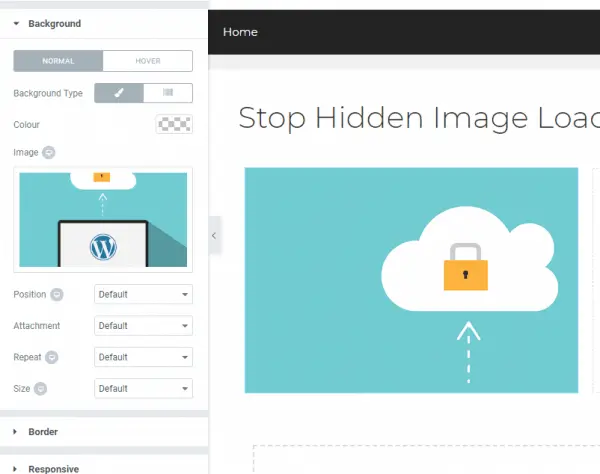This screenshot has width=600, height=474.
Task: Click the Attachment label
Action: pyautogui.click(x=37, y=326)
